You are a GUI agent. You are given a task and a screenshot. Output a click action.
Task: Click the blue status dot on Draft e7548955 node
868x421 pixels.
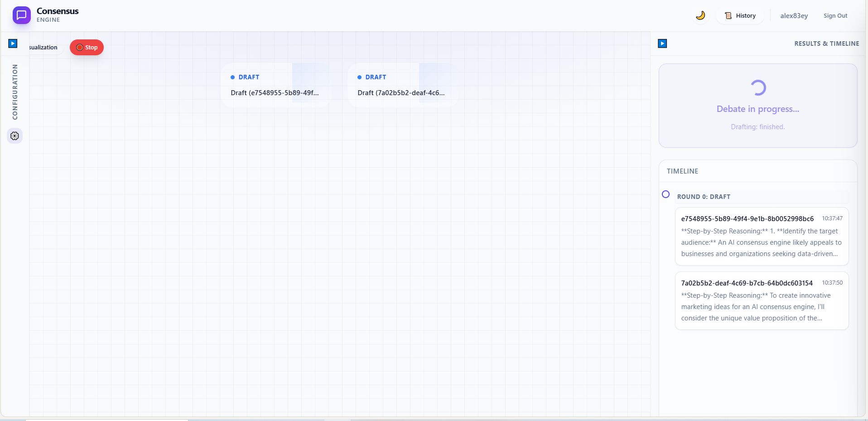point(232,77)
